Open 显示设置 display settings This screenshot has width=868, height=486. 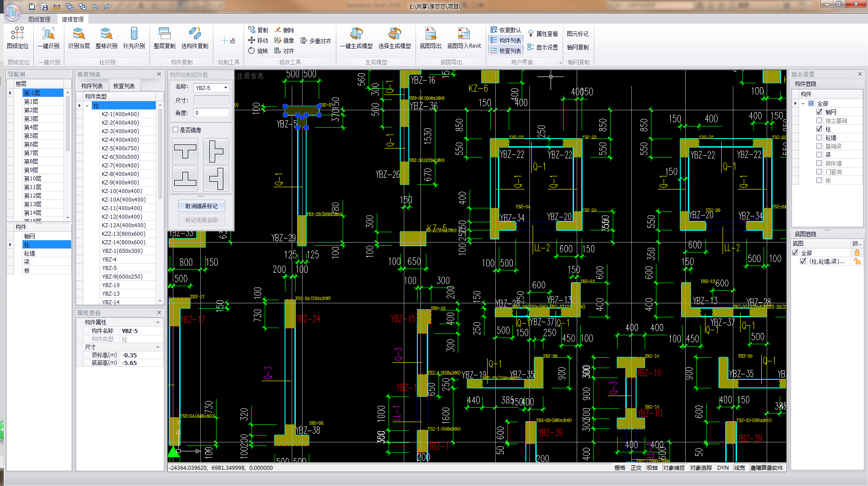[542, 47]
